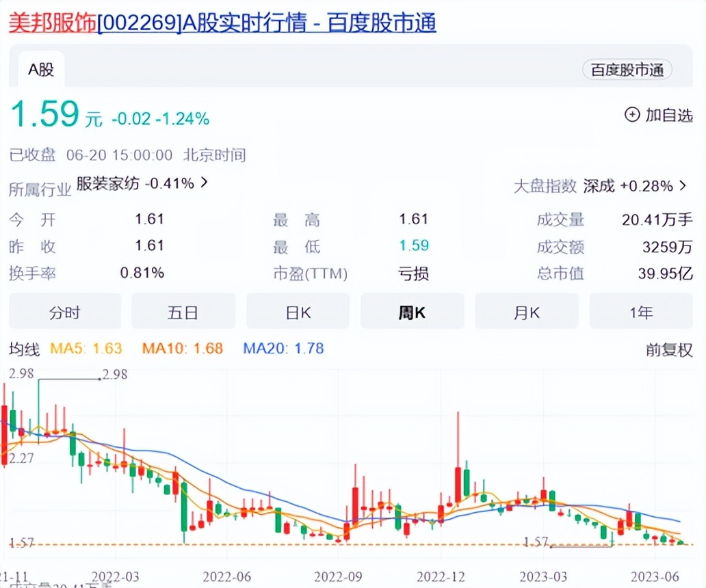The width and height of the screenshot is (706, 588).
Task: Open 百度股市通 in the header
Action: pos(627,69)
